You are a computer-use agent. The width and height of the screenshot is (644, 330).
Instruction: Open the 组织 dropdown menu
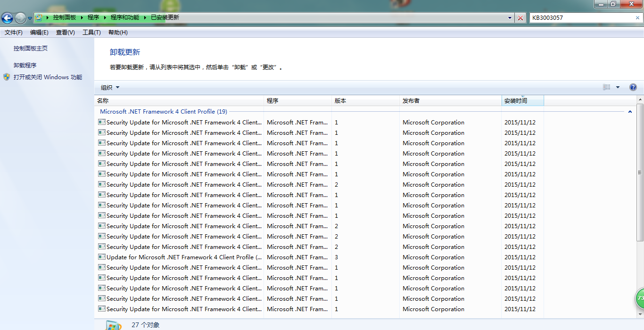tap(110, 88)
